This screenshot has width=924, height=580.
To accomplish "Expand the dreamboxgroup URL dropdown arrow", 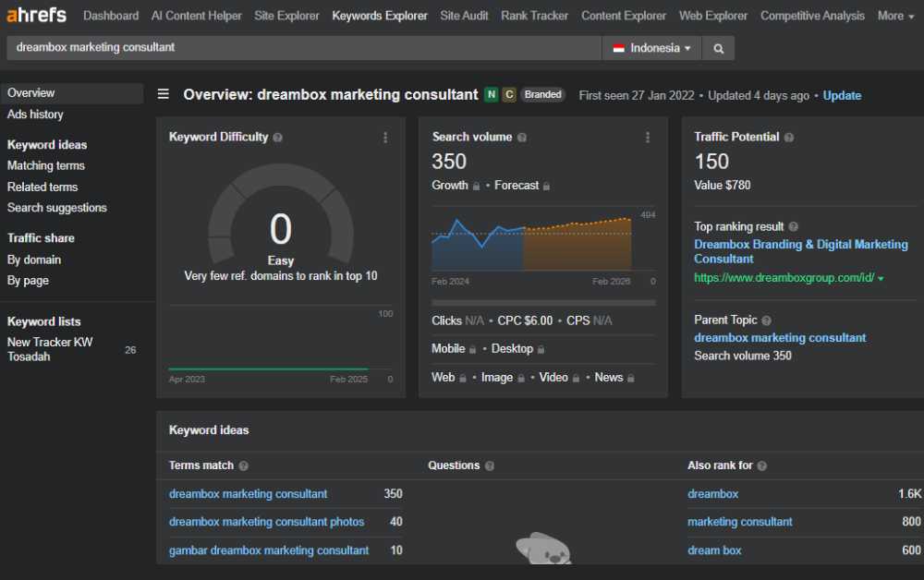I will click(x=881, y=279).
